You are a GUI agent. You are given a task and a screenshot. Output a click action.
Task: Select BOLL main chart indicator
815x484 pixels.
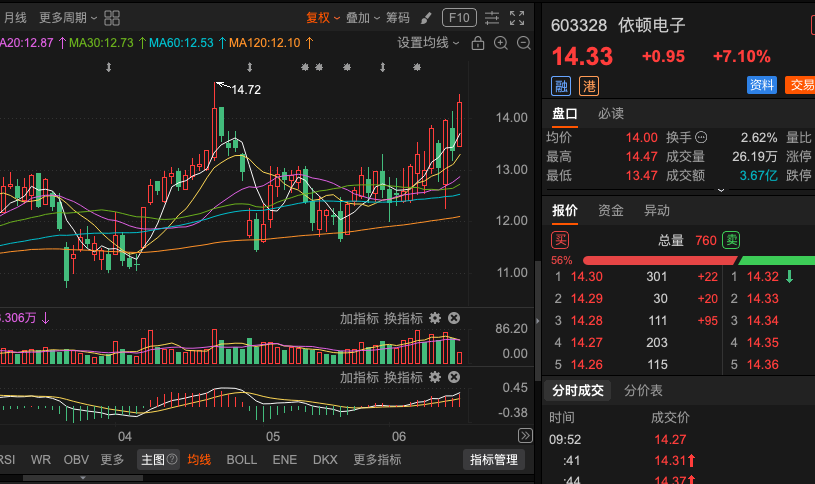pos(242,460)
